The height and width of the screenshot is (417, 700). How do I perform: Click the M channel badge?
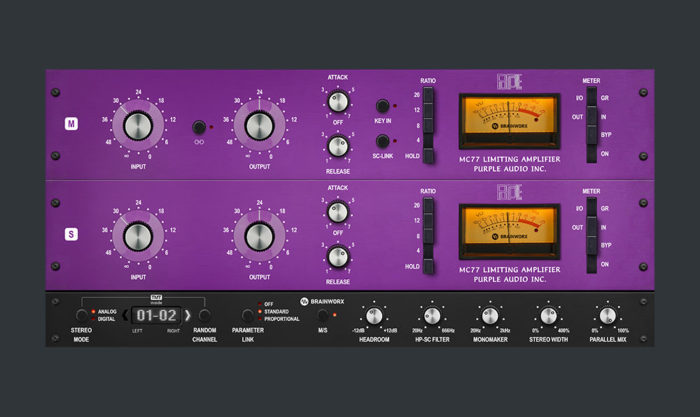point(71,124)
